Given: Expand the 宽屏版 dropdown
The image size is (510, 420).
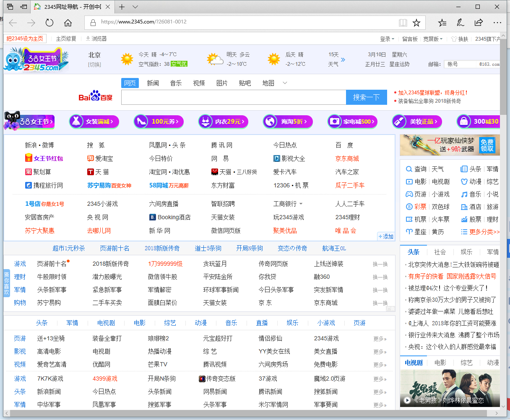Looking at the screenshot, I should pyautogui.click(x=433, y=39).
